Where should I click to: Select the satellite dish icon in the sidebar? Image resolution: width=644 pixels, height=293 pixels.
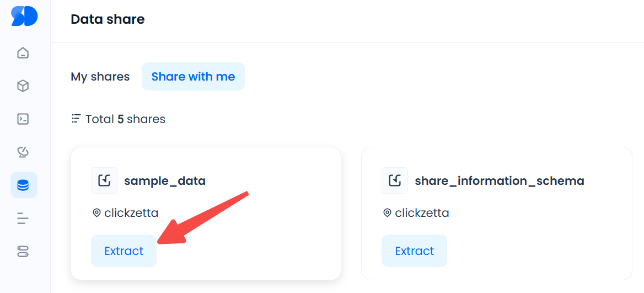coord(23,152)
